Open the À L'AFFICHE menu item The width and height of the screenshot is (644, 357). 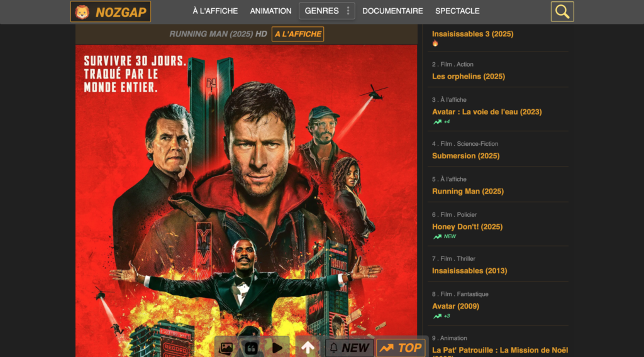[215, 11]
